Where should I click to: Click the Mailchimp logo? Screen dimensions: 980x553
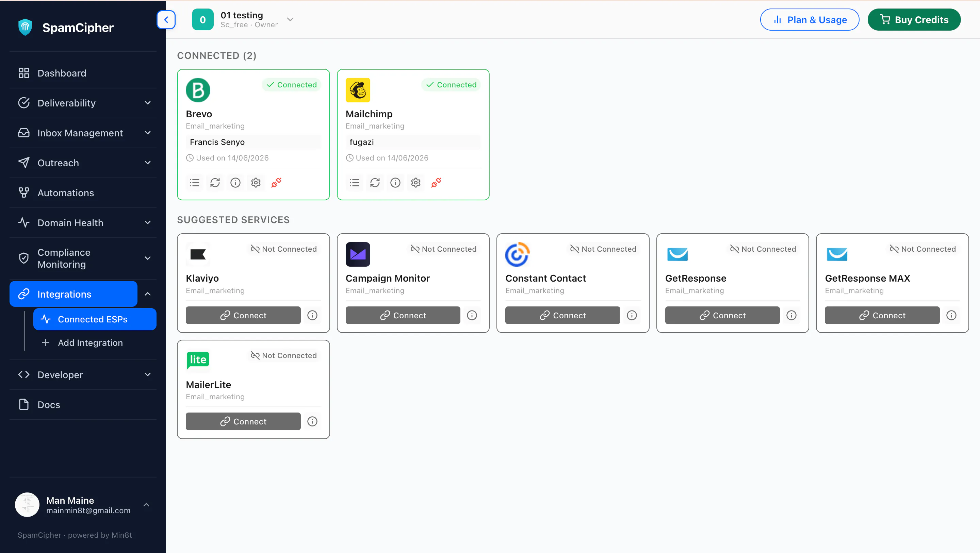(358, 90)
